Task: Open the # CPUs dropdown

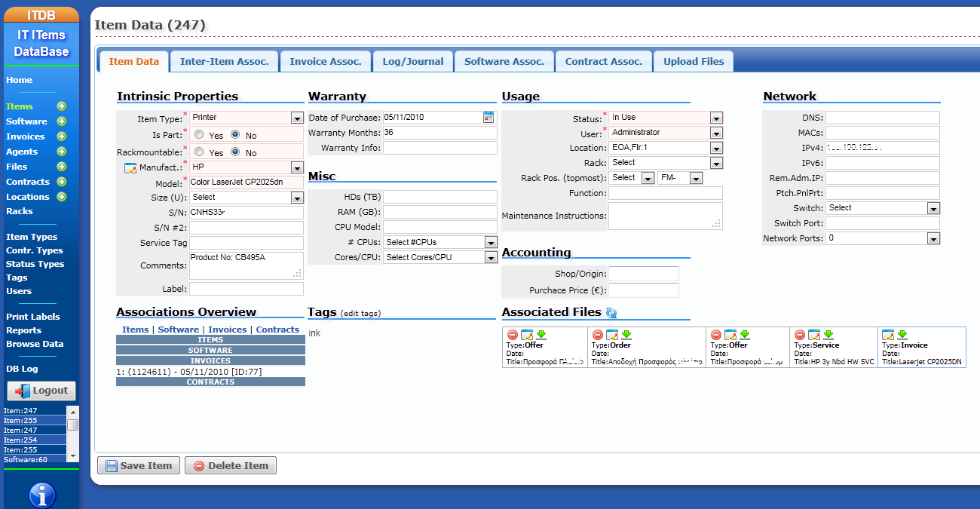Action: coord(440,242)
